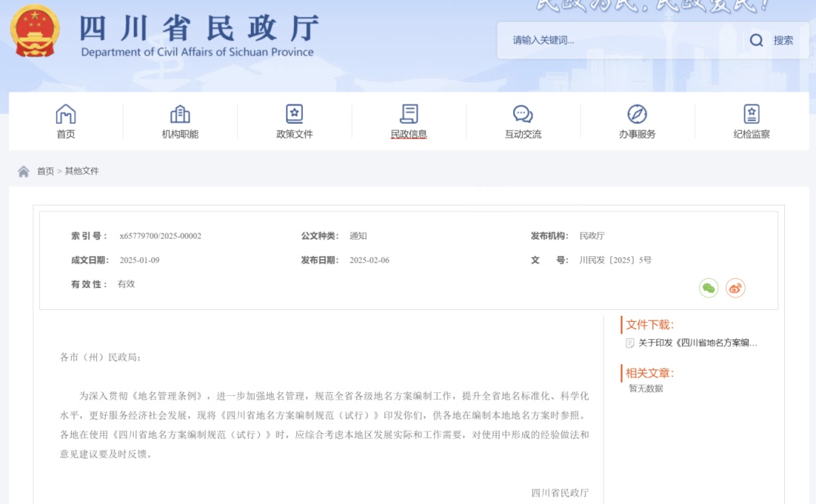Click the Department of Civil Affairs banner title
816x504 pixels.
(x=196, y=34)
